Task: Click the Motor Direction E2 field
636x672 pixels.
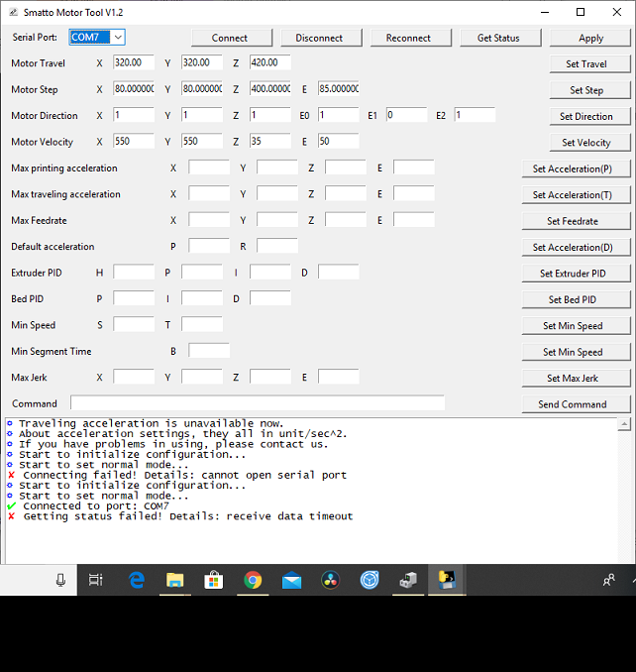Action: coord(475,115)
